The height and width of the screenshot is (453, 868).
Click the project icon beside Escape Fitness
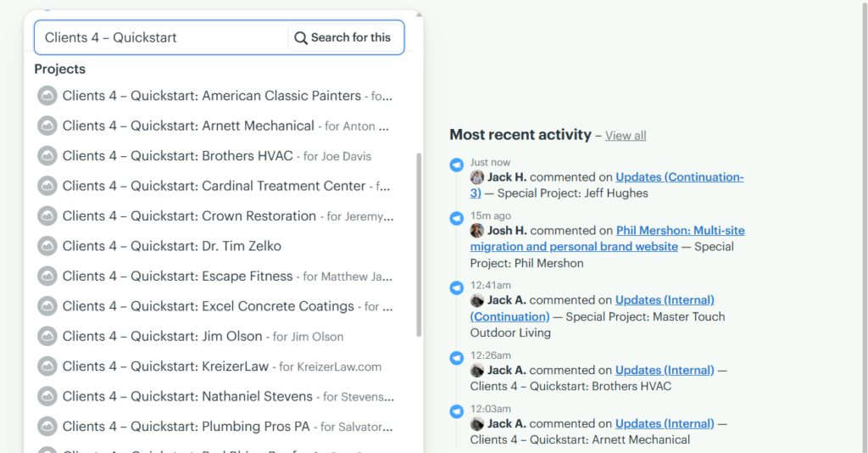click(47, 277)
